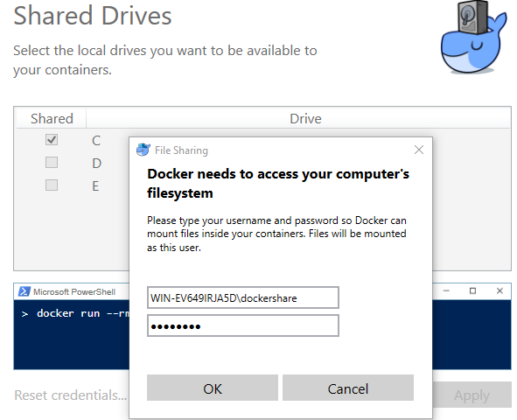Viewport: 517px width, 420px height.
Task: Click into the masked password field
Action: click(243, 325)
